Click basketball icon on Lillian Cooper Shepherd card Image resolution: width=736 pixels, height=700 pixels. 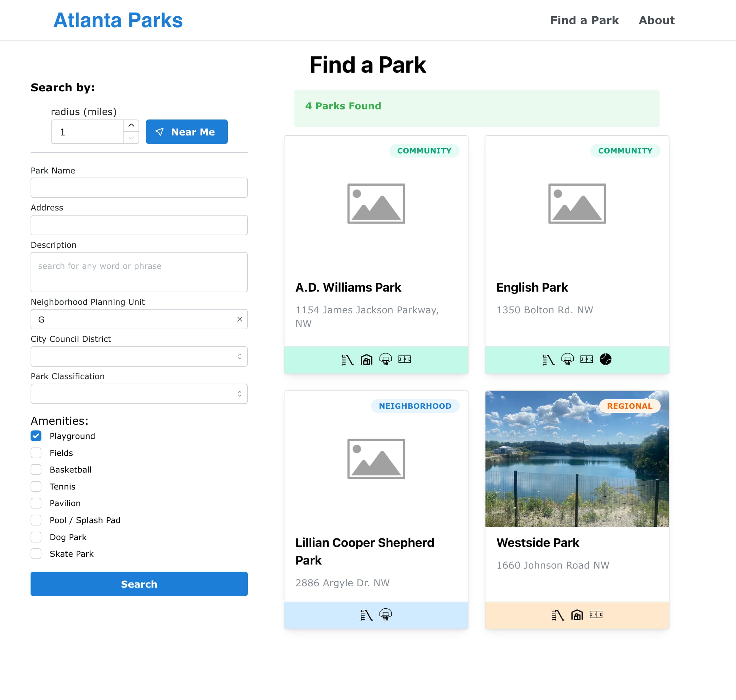coord(386,614)
